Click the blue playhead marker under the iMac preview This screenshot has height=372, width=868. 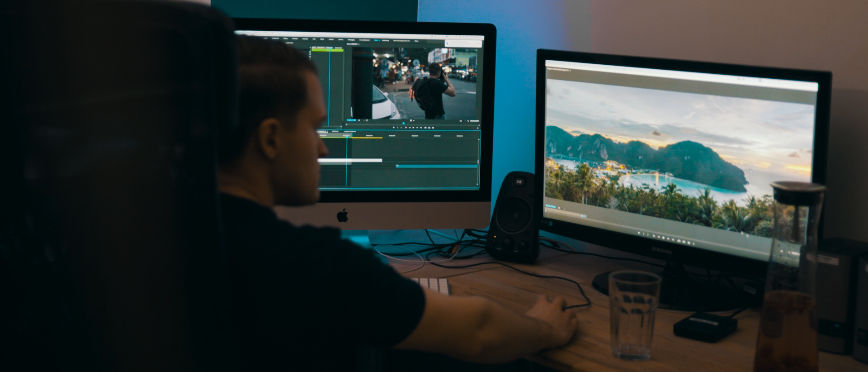tap(404, 123)
